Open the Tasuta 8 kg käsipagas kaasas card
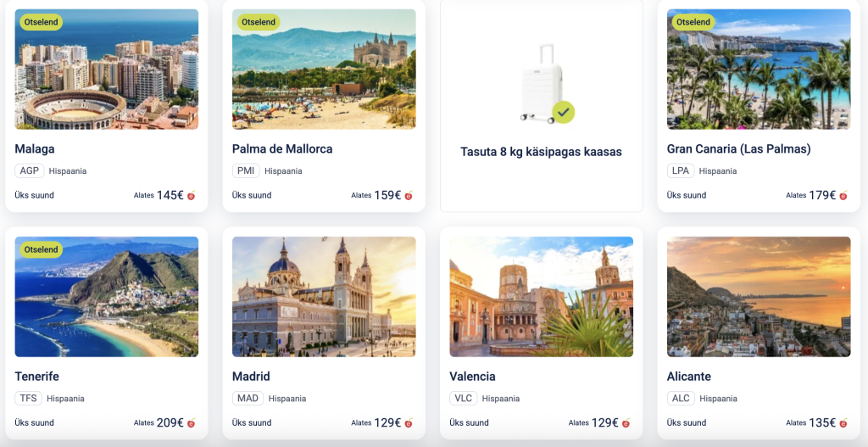The image size is (868, 447). [542, 105]
